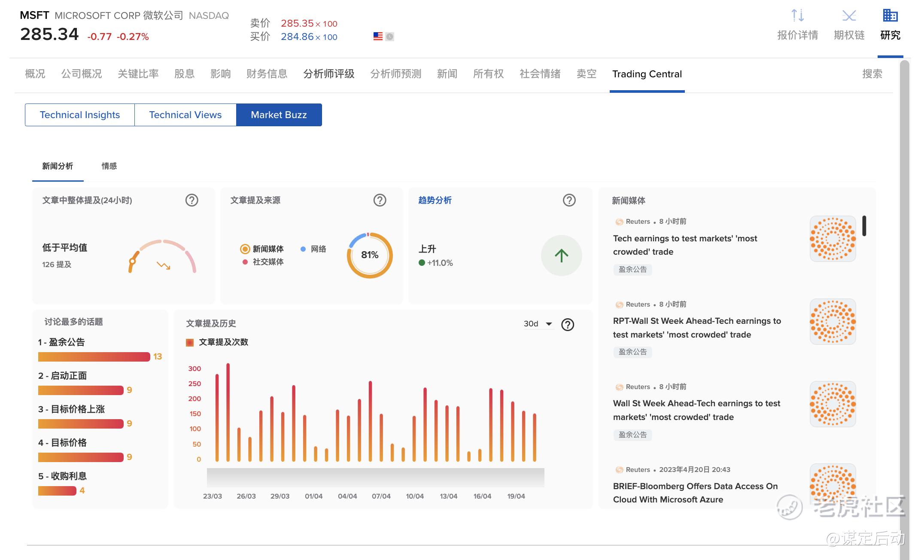Image resolution: width=924 pixels, height=560 pixels.
Task: Open the 30d time range dropdown
Action: pyautogui.click(x=538, y=324)
